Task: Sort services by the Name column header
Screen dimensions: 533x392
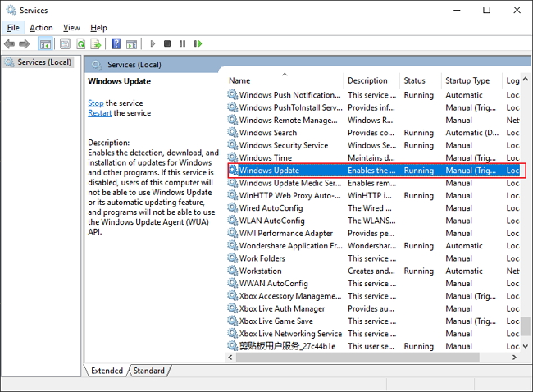Action: pos(239,80)
